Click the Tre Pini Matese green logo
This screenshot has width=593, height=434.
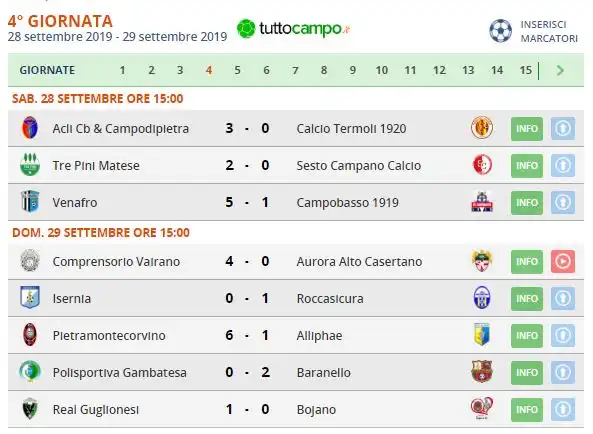click(x=30, y=164)
